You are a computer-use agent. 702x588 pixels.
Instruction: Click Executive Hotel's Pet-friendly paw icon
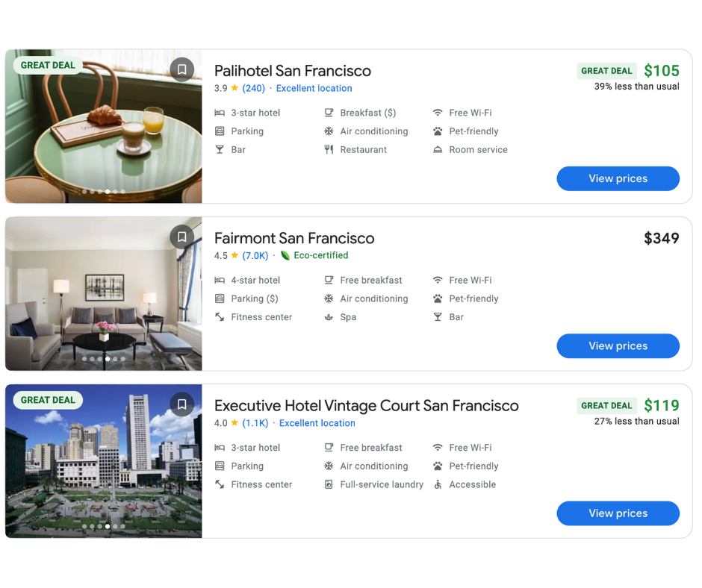(x=438, y=466)
